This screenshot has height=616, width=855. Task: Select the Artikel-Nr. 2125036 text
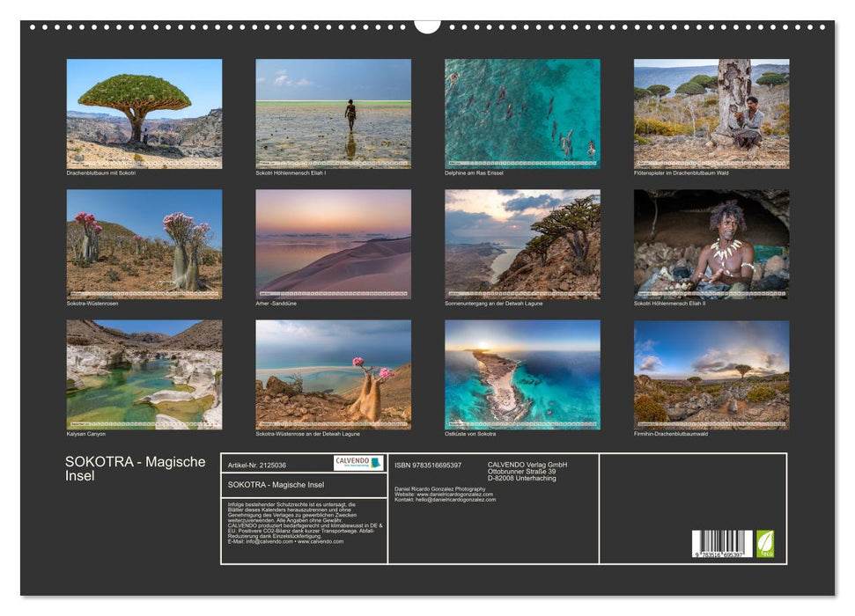point(257,466)
